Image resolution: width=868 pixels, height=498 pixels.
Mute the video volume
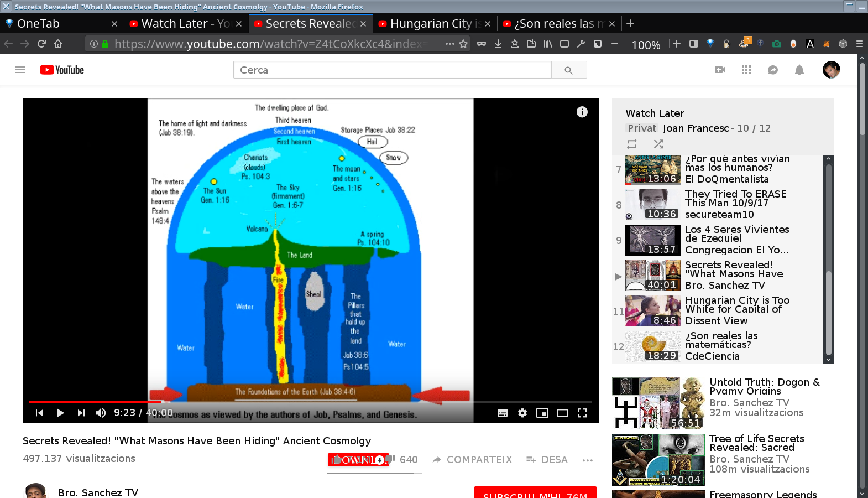tap(101, 413)
